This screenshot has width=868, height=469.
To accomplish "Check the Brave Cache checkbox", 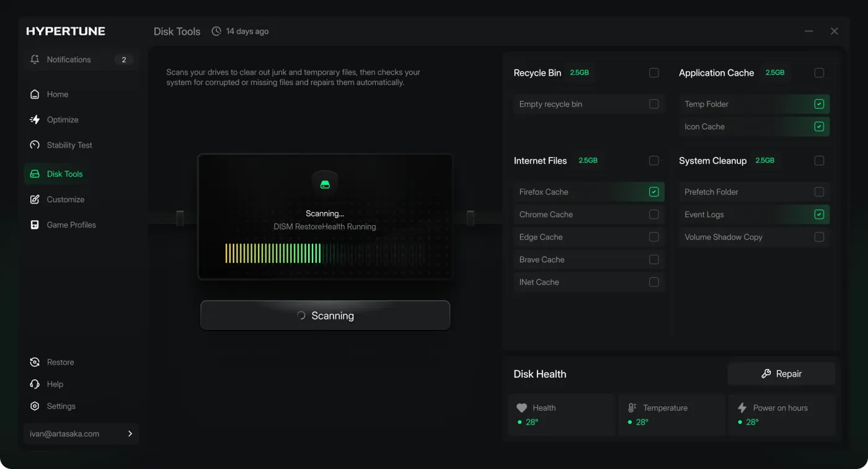I will point(654,259).
